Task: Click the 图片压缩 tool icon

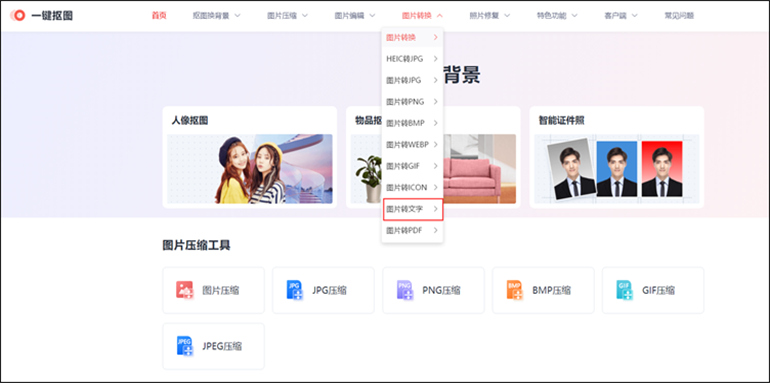Action: [x=185, y=290]
